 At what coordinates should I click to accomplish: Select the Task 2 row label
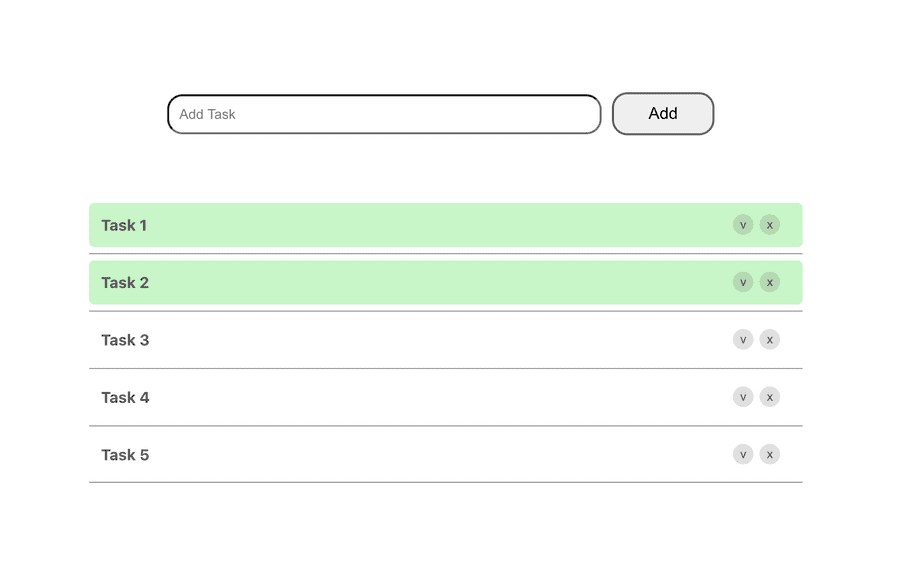point(125,283)
